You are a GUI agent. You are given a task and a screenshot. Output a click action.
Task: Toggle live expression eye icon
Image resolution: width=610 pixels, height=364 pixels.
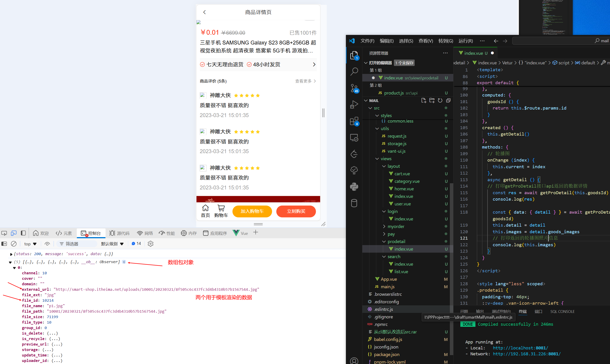47,244
